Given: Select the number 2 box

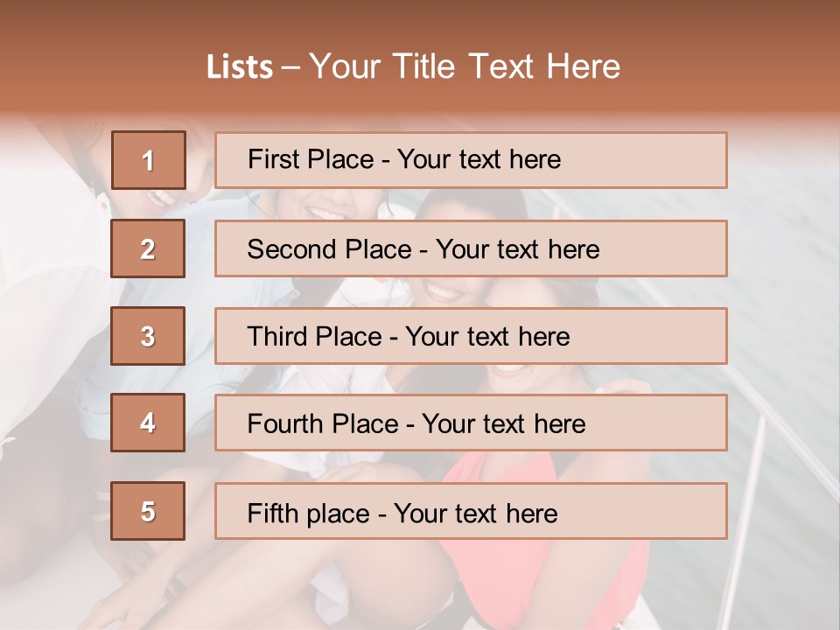Looking at the screenshot, I should pos(148,248).
